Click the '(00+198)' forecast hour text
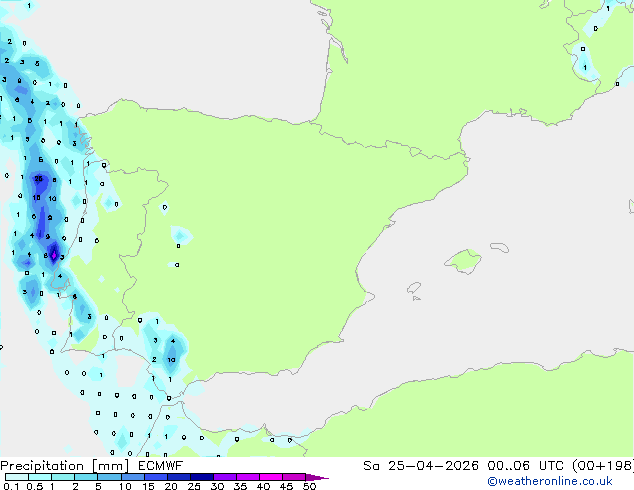Screen dimensions: 634x490 tap(603, 466)
